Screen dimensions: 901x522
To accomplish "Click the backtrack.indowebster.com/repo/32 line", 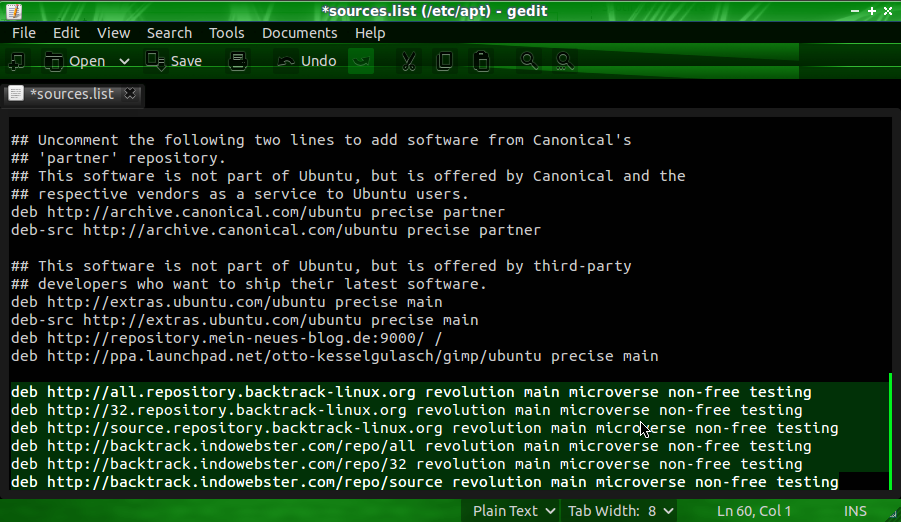I will pos(406,464).
